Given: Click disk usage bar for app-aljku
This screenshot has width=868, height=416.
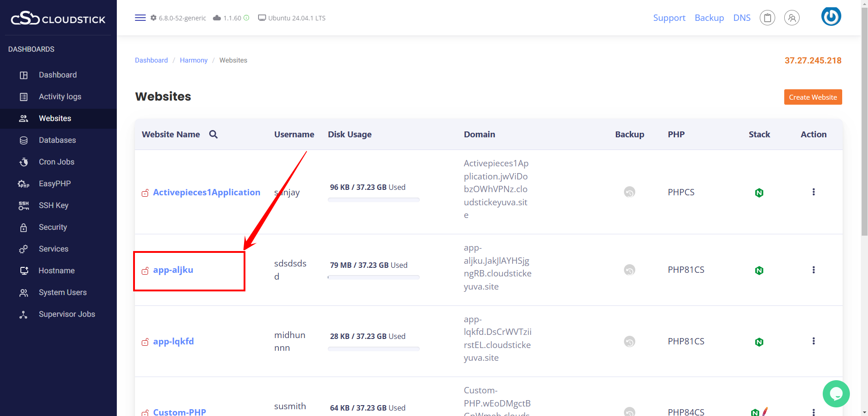Looking at the screenshot, I should (374, 277).
